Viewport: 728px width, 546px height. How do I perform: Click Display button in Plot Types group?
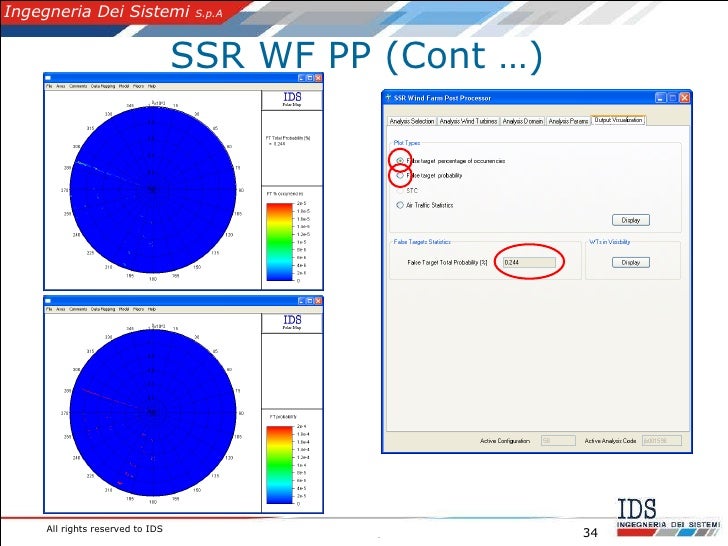coord(630,220)
